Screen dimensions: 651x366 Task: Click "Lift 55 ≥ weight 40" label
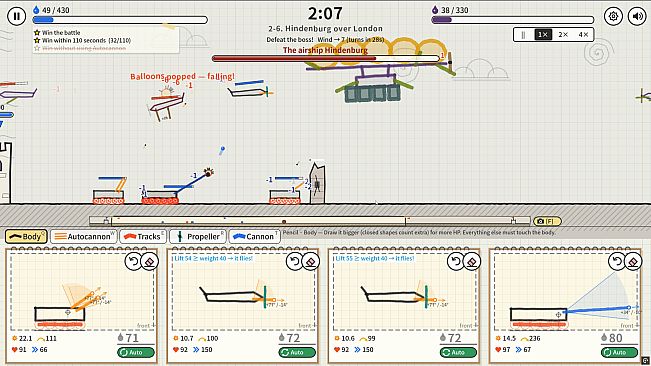tap(374, 258)
